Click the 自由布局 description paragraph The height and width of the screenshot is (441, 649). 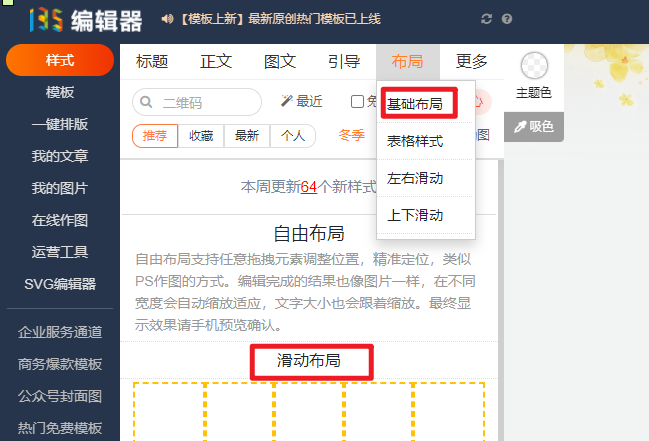(x=305, y=292)
